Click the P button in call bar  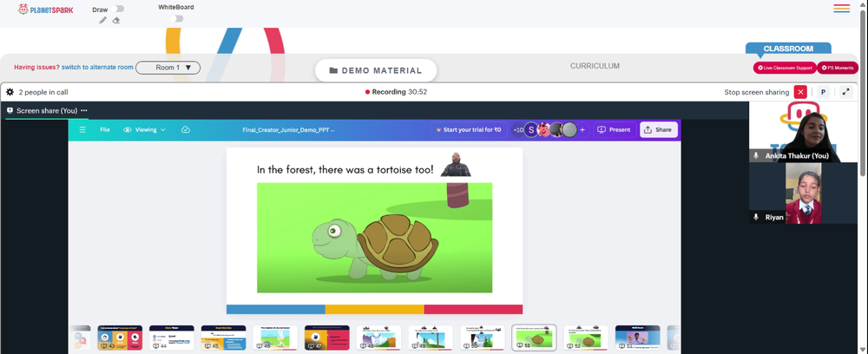823,92
